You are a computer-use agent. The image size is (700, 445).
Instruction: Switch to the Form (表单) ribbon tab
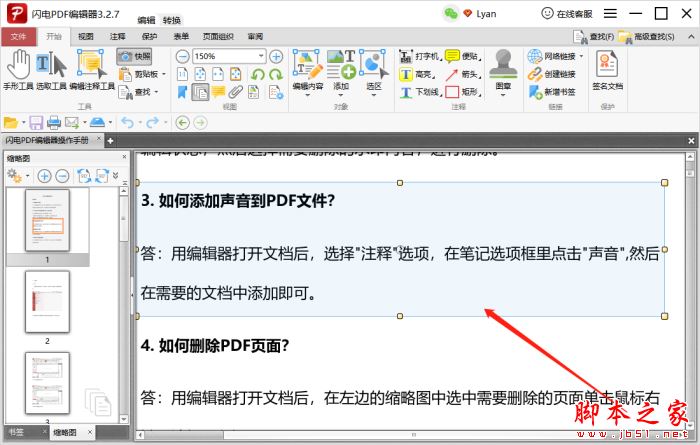click(181, 37)
